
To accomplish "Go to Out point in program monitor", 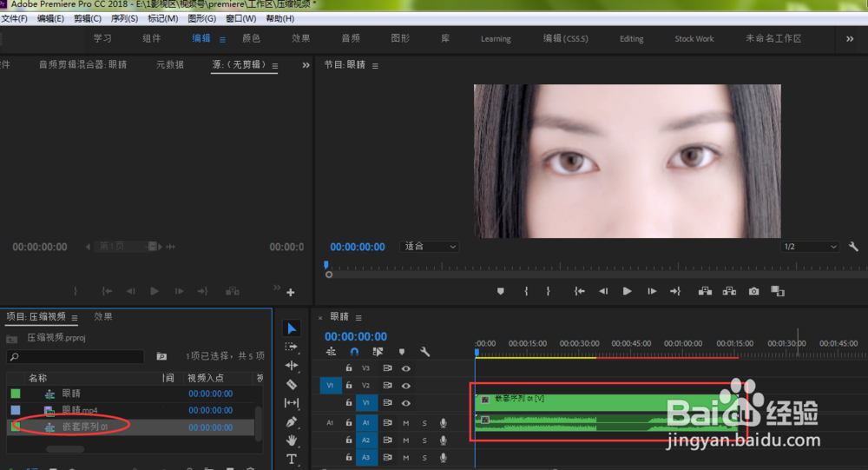I will coord(675,291).
